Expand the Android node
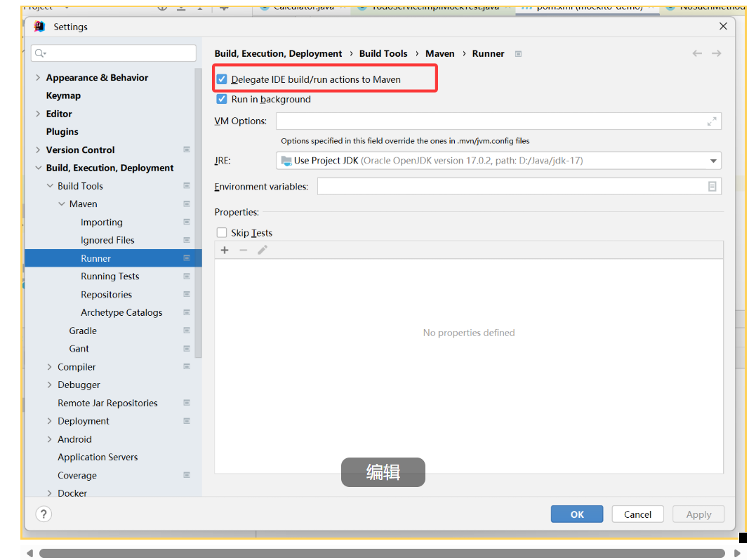Image resolution: width=756 pixels, height=560 pixels. click(50, 439)
